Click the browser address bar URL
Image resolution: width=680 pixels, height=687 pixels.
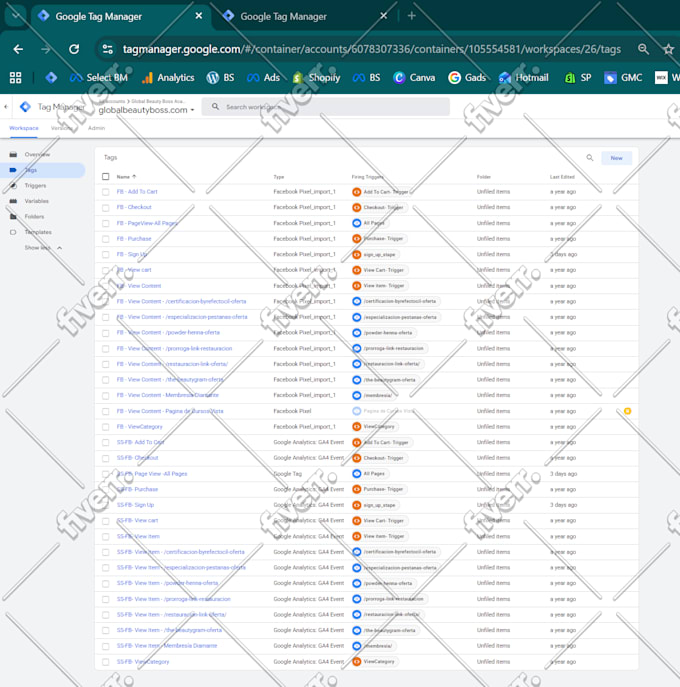(372, 49)
